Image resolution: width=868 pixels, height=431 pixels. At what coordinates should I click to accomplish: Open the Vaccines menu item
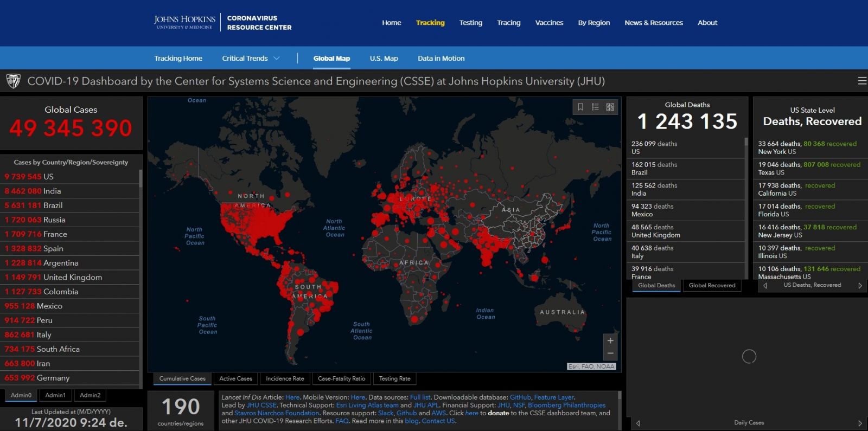pos(549,23)
